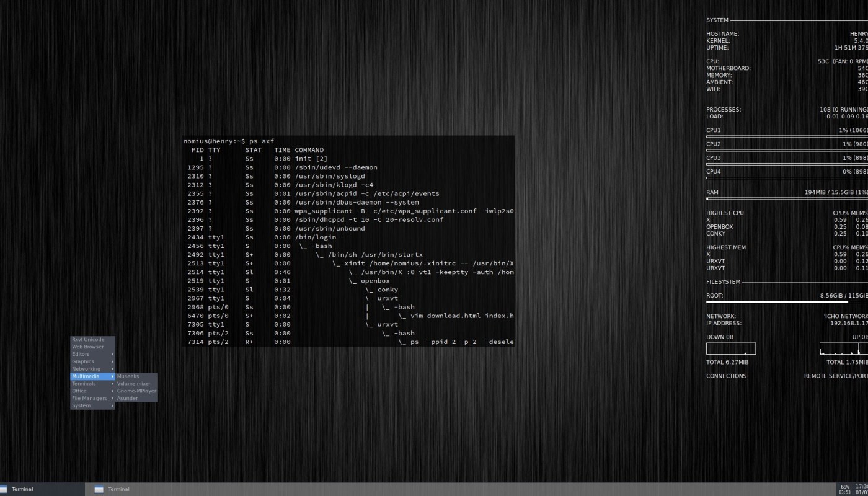Open Web Browser from the menu
Screen dimensions: 868x496
(x=92, y=347)
